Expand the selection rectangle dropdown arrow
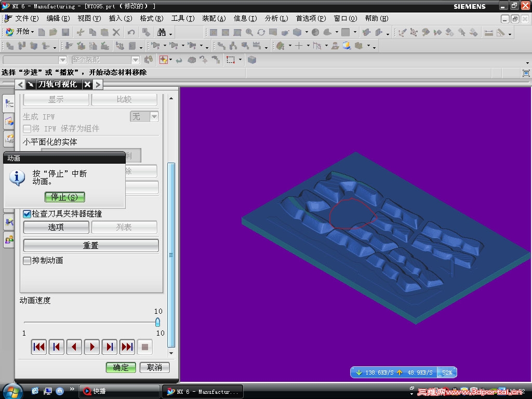The image size is (532, 399). coord(240,60)
